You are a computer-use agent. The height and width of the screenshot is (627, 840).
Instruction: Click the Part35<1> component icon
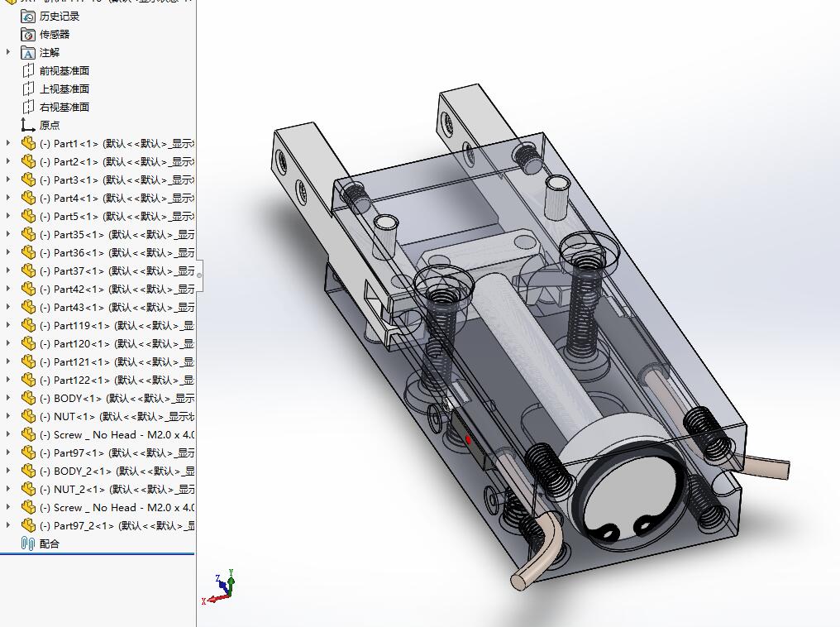coord(28,235)
